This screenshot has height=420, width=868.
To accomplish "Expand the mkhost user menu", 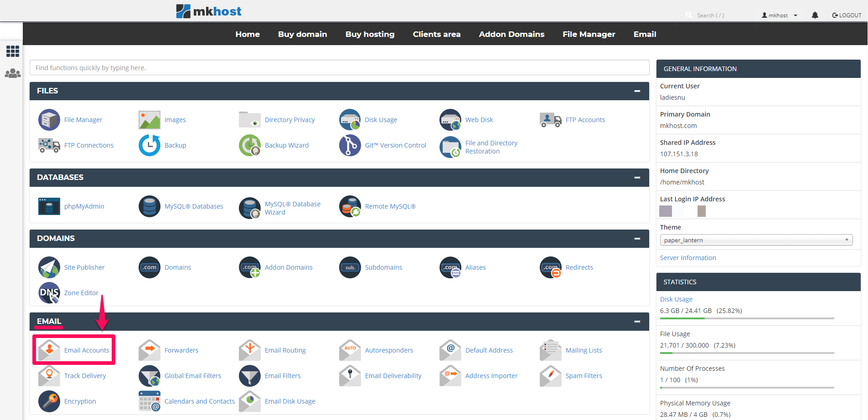I will point(780,15).
